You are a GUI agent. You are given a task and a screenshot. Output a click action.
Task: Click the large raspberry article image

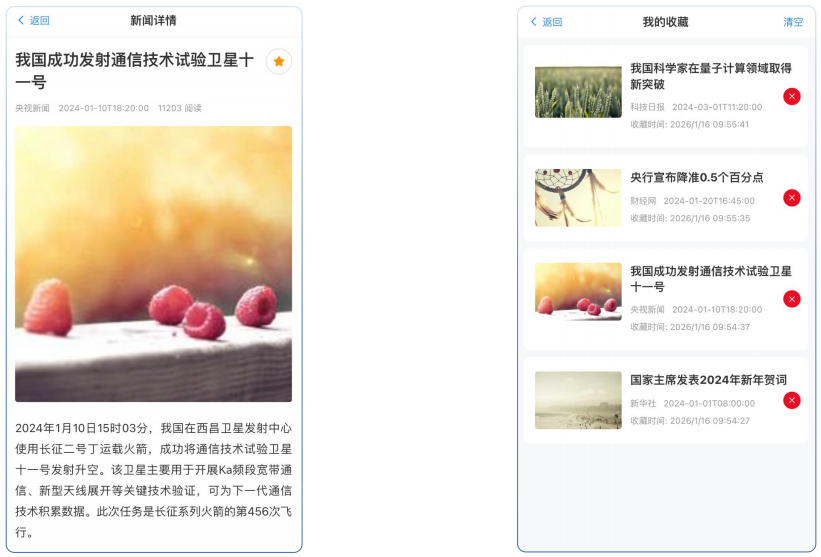click(153, 264)
